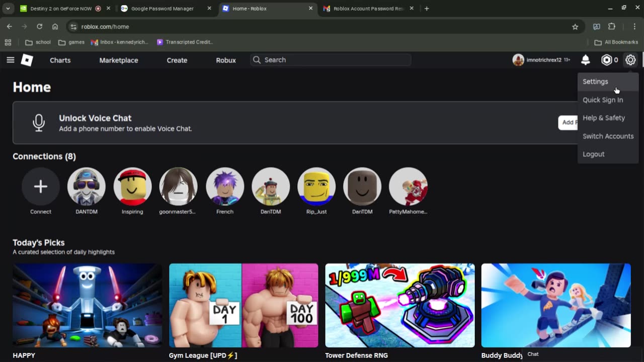Open Help & Safety from the menu
Viewport: 644px width, 362px height.
608,118
